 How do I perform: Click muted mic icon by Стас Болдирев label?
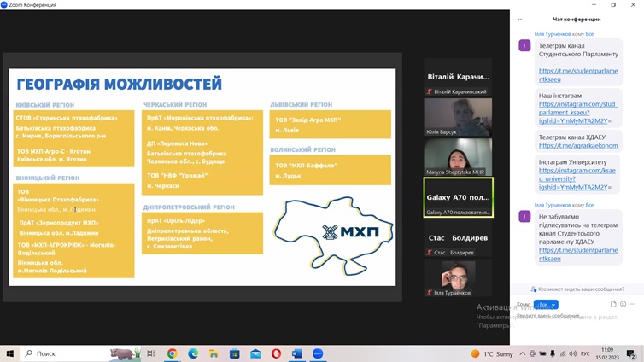point(430,253)
